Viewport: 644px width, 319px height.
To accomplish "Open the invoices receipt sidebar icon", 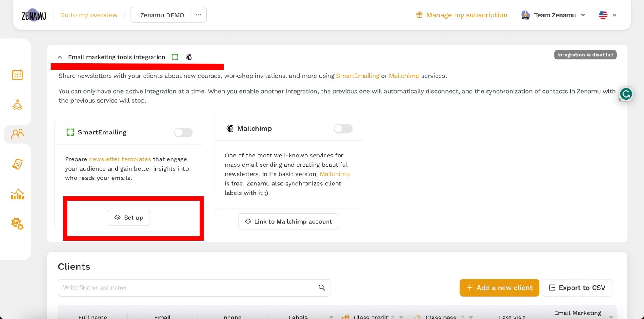I will [17, 164].
